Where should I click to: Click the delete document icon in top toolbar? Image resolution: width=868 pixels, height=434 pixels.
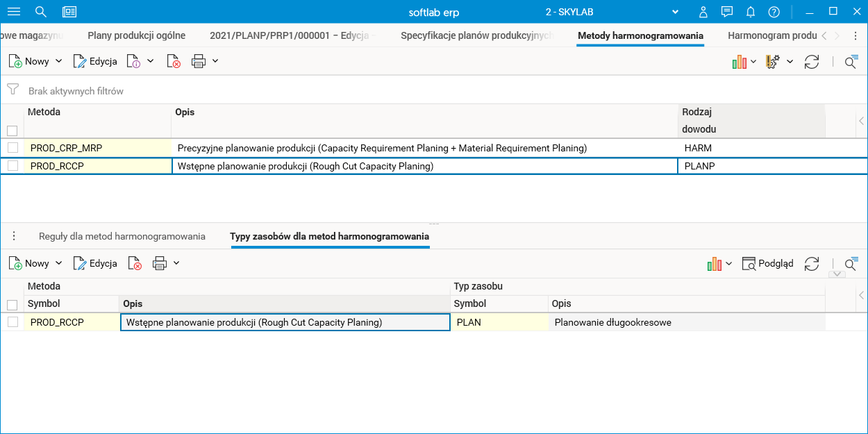click(174, 61)
